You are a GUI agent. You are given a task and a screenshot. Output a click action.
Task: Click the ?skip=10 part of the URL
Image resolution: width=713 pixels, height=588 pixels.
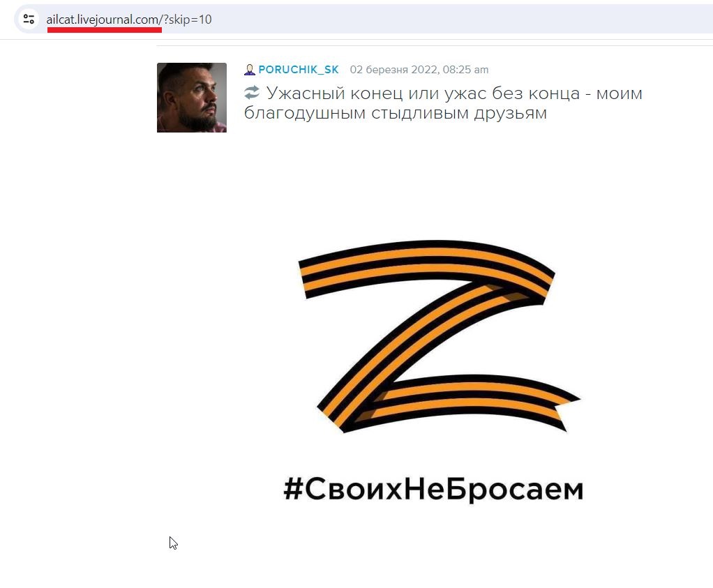coord(188,19)
